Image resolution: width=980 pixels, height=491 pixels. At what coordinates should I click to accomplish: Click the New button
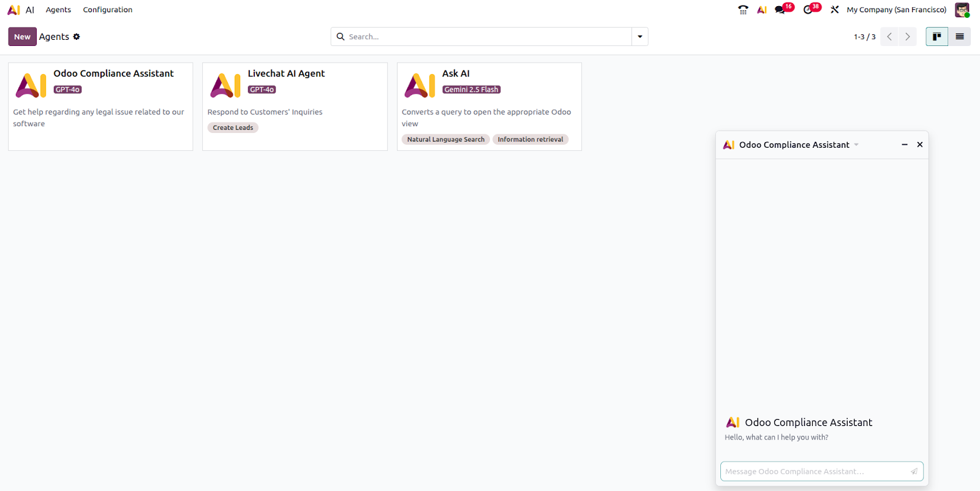click(x=22, y=37)
